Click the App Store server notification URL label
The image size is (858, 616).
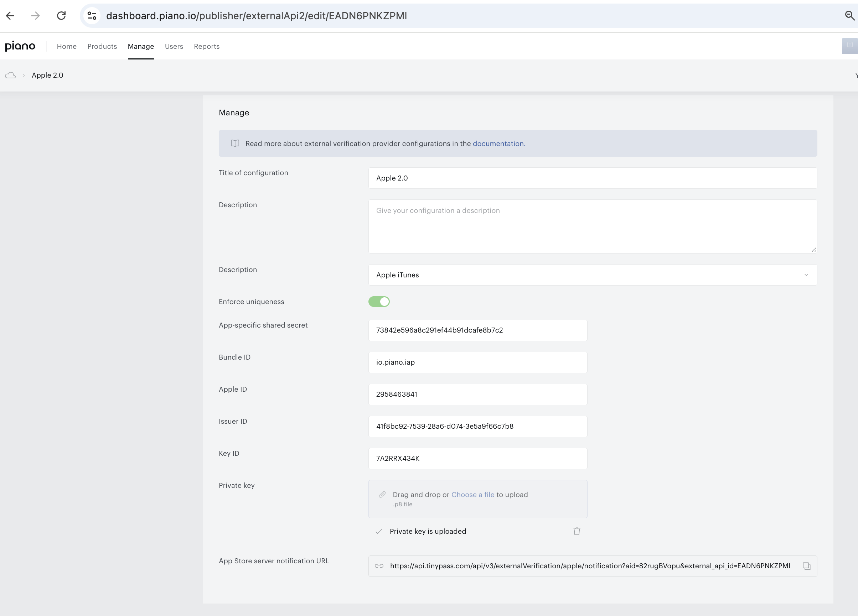pyautogui.click(x=274, y=561)
